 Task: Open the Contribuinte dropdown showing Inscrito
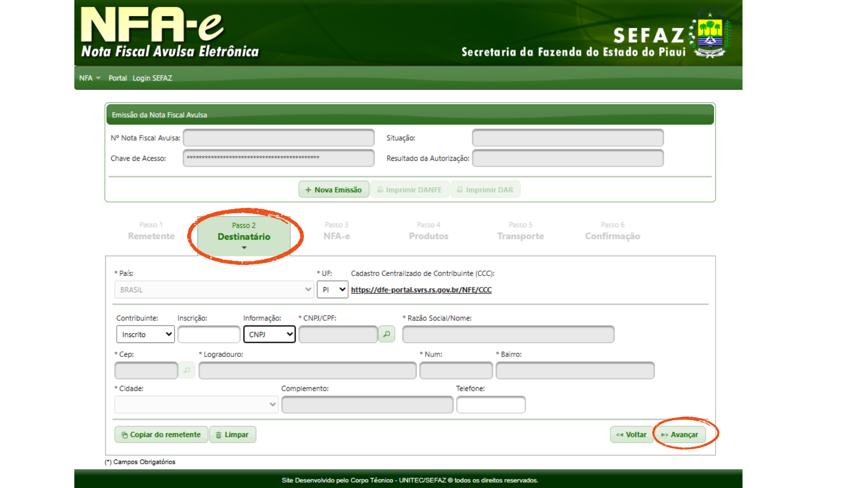tap(145, 334)
